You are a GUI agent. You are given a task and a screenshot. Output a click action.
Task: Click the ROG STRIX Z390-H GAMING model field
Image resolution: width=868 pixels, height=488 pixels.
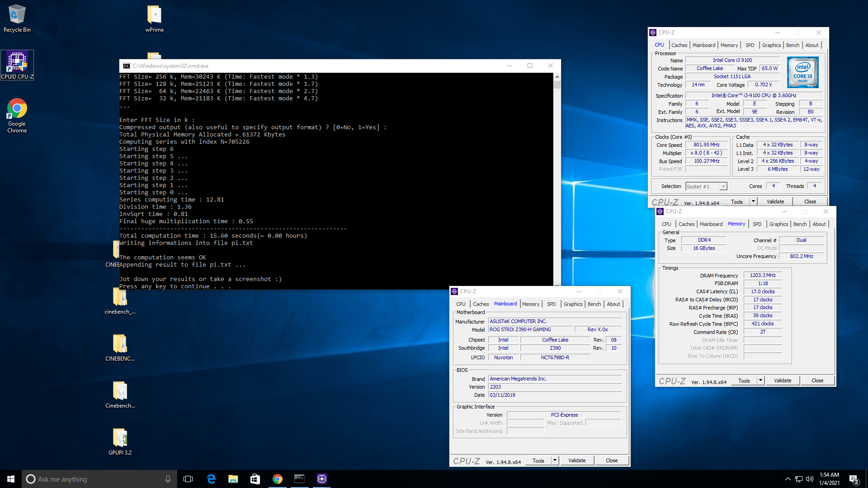pyautogui.click(x=531, y=329)
